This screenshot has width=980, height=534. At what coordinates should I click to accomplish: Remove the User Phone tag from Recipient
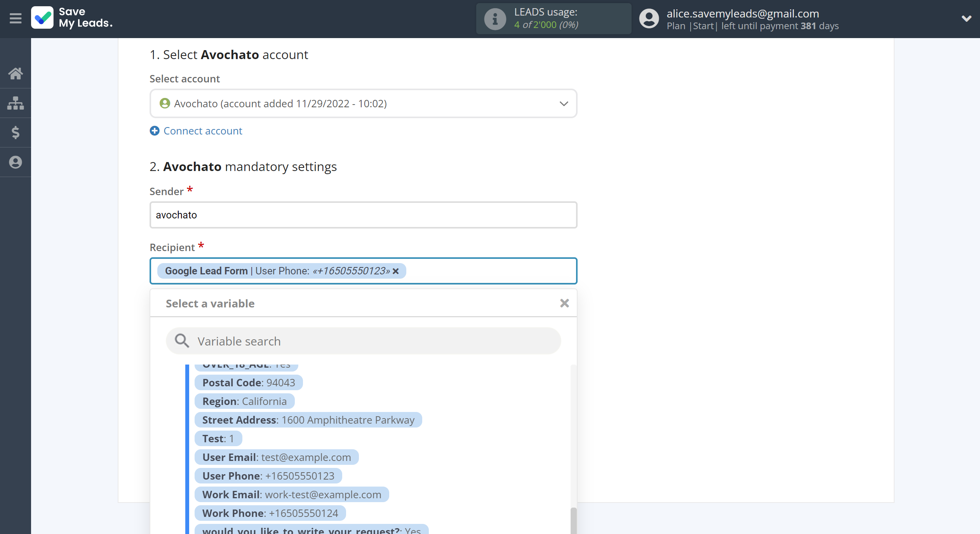[x=396, y=271]
